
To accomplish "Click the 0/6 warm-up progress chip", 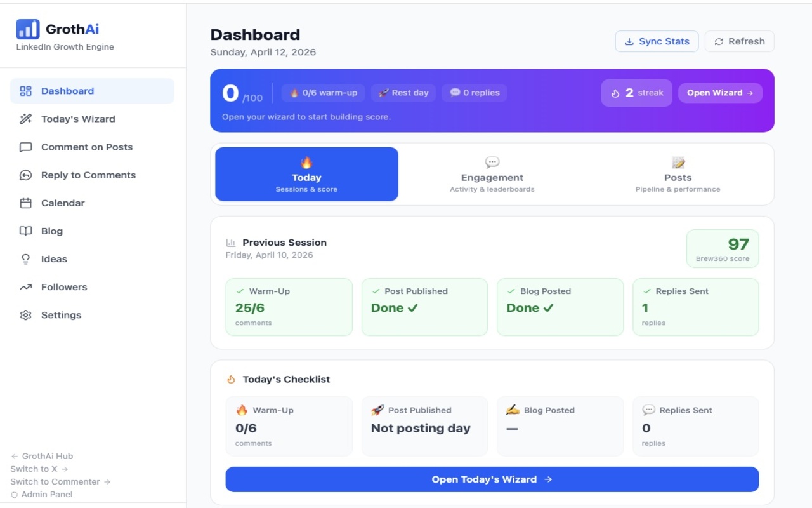I will [323, 92].
